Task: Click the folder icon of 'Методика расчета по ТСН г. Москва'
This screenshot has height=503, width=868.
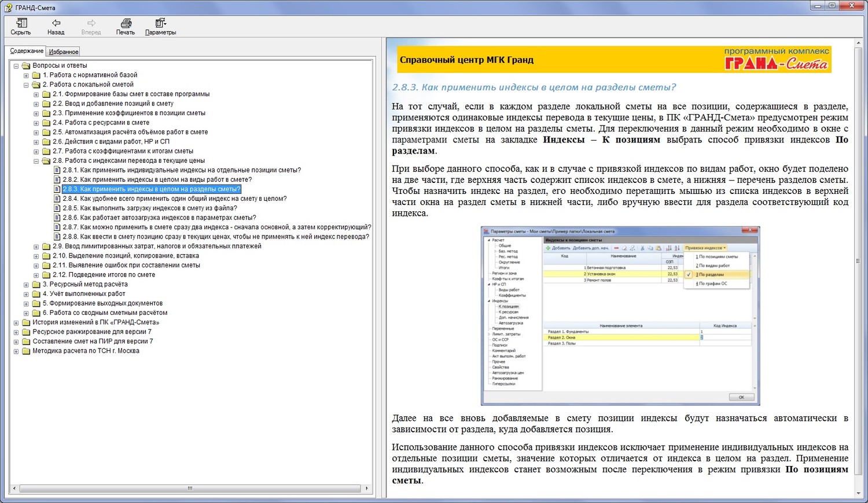Action: [26, 351]
